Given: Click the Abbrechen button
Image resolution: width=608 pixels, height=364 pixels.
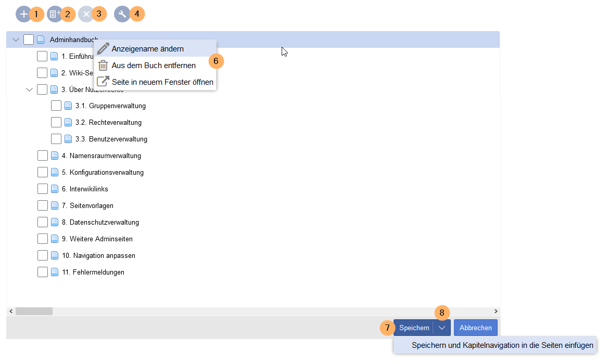Looking at the screenshot, I should [x=475, y=328].
